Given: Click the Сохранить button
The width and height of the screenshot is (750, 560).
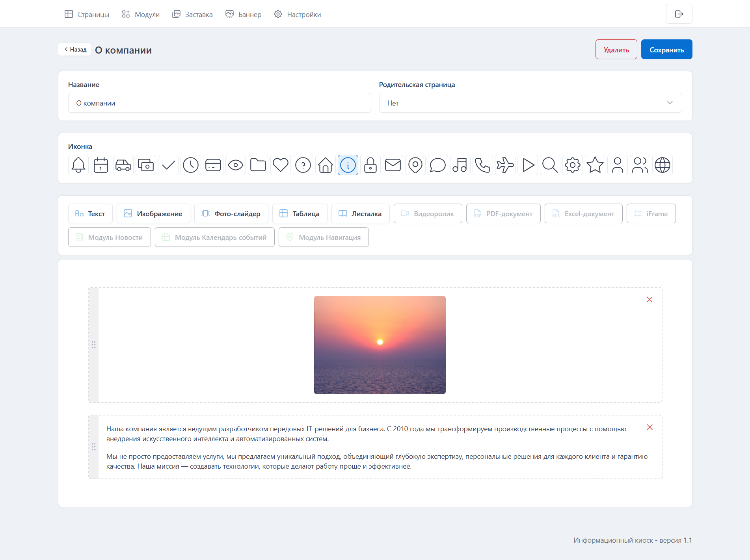Looking at the screenshot, I should click(x=666, y=50).
